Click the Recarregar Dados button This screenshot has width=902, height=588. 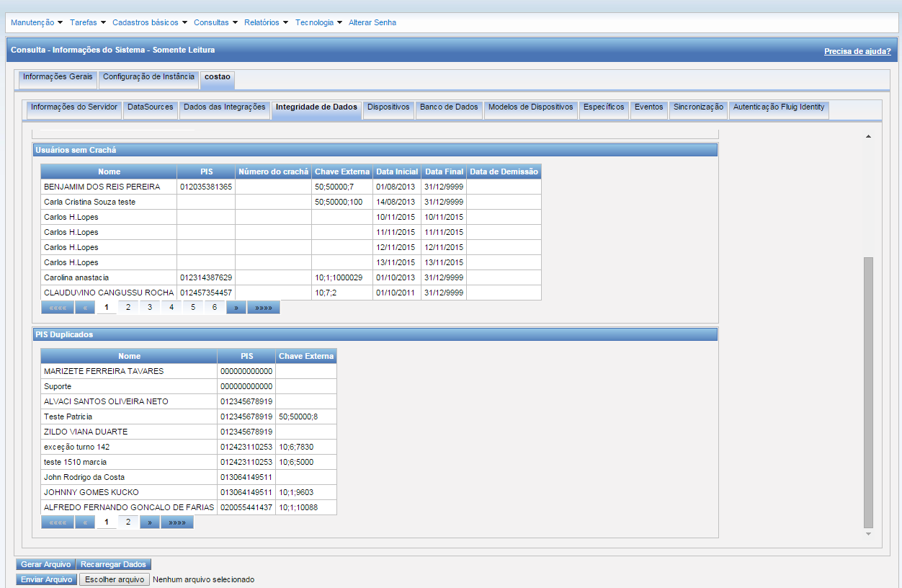point(113,564)
